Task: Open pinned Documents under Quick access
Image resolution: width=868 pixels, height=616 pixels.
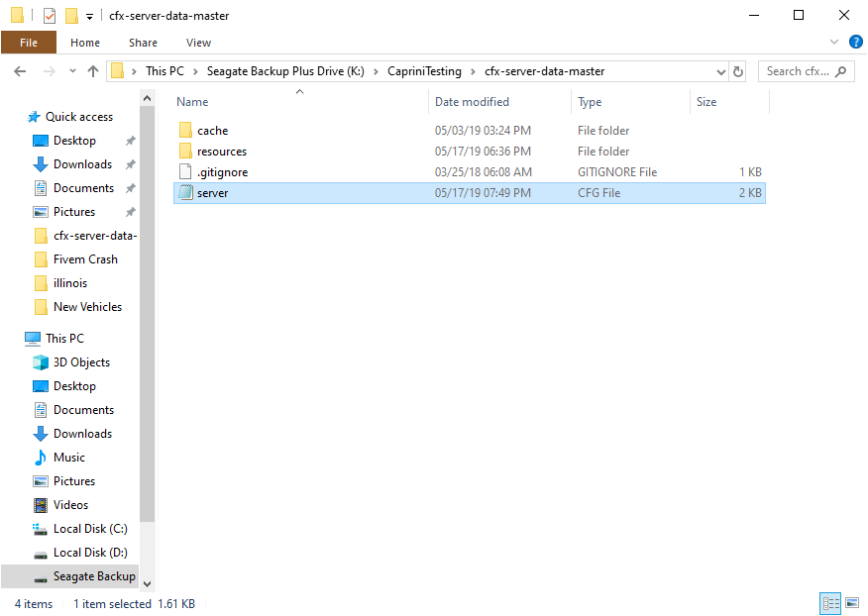Action: pyautogui.click(x=83, y=188)
